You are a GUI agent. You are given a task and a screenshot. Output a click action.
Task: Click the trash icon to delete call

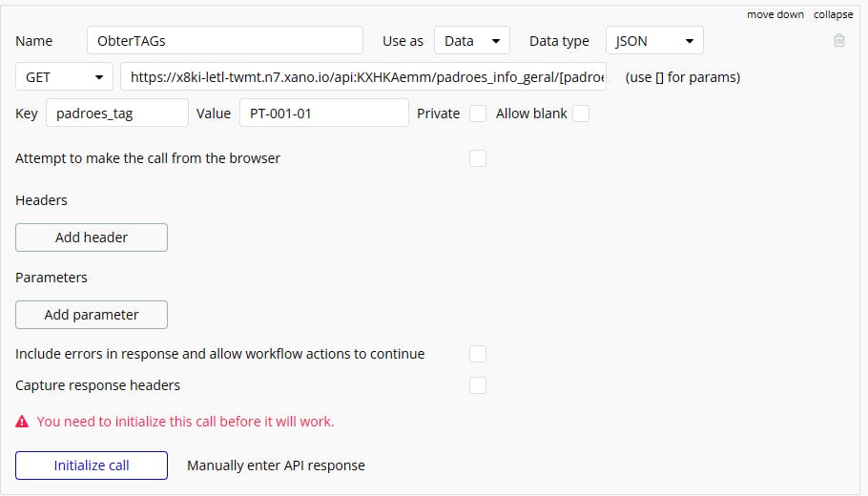click(x=839, y=41)
